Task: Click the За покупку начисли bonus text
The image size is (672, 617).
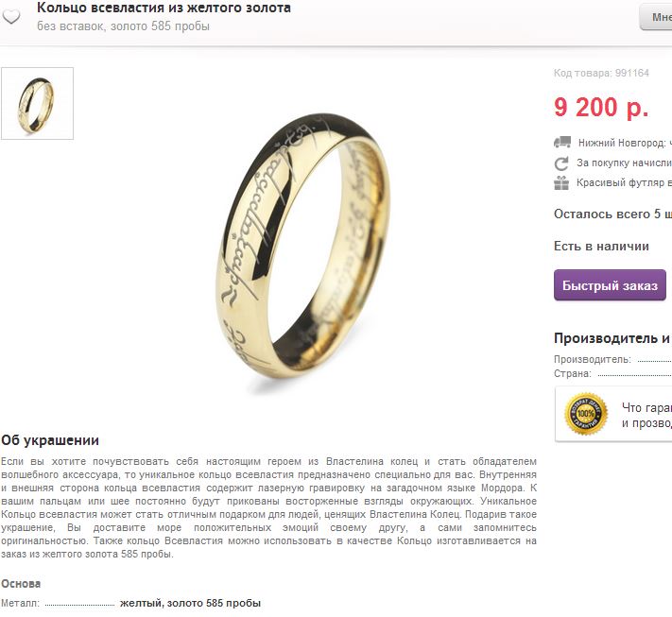Action: pos(624,163)
